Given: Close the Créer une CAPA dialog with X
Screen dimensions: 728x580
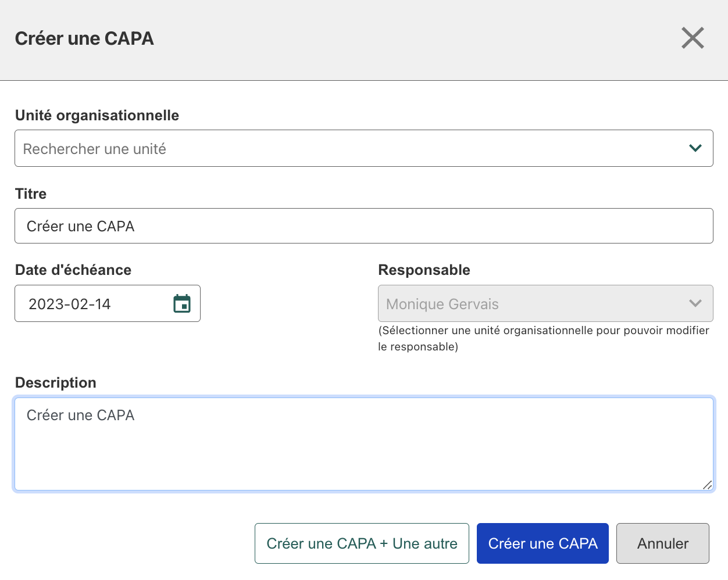Looking at the screenshot, I should click(x=693, y=38).
